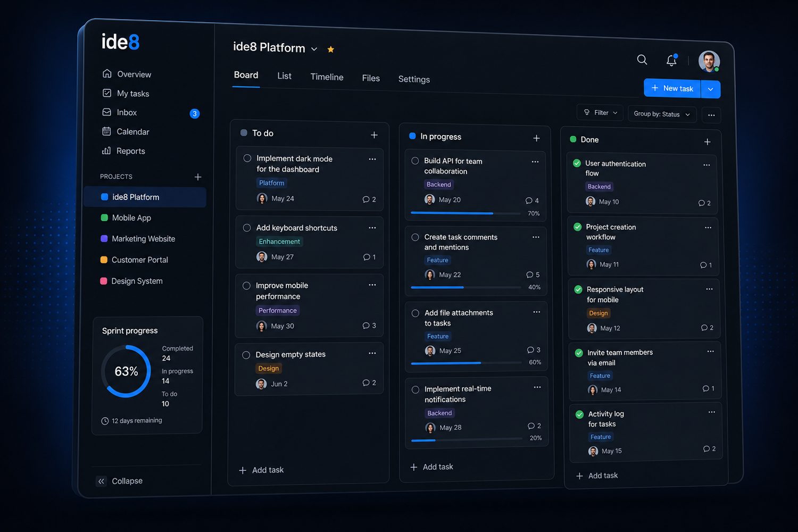The width and height of the screenshot is (798, 532).
Task: Mark Design empty states task complete
Action: point(246,355)
